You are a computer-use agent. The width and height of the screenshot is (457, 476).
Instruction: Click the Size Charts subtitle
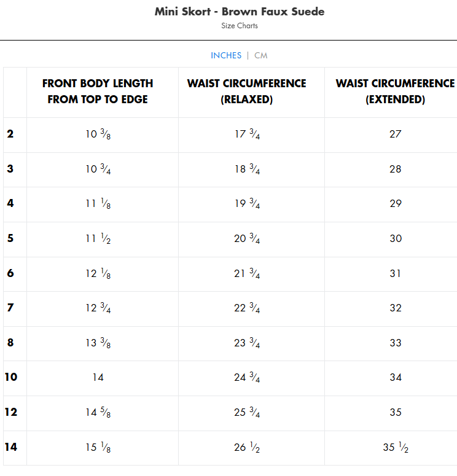pyautogui.click(x=240, y=26)
